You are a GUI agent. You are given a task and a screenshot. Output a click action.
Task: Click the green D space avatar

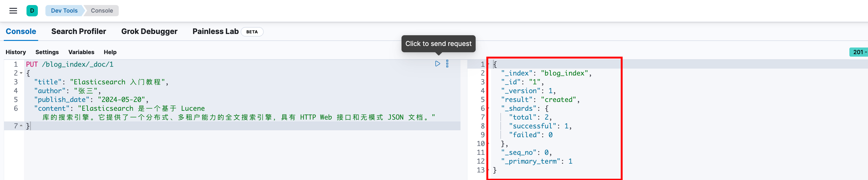click(32, 10)
